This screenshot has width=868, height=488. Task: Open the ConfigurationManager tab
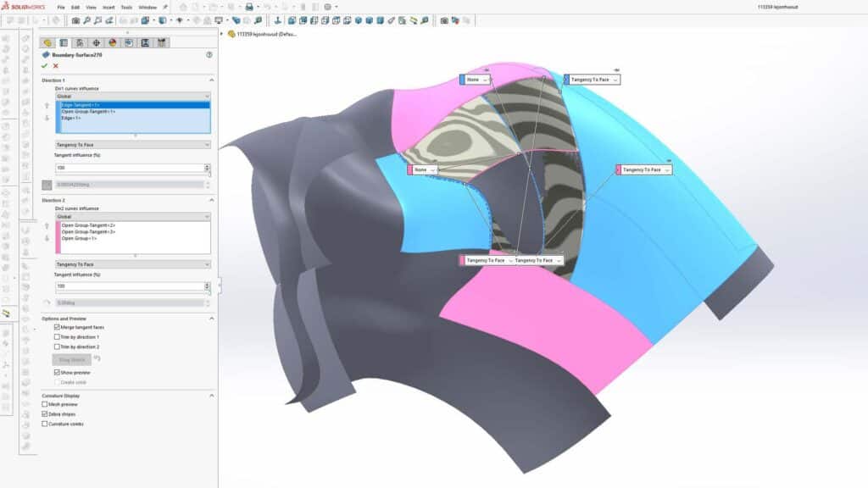pyautogui.click(x=80, y=42)
